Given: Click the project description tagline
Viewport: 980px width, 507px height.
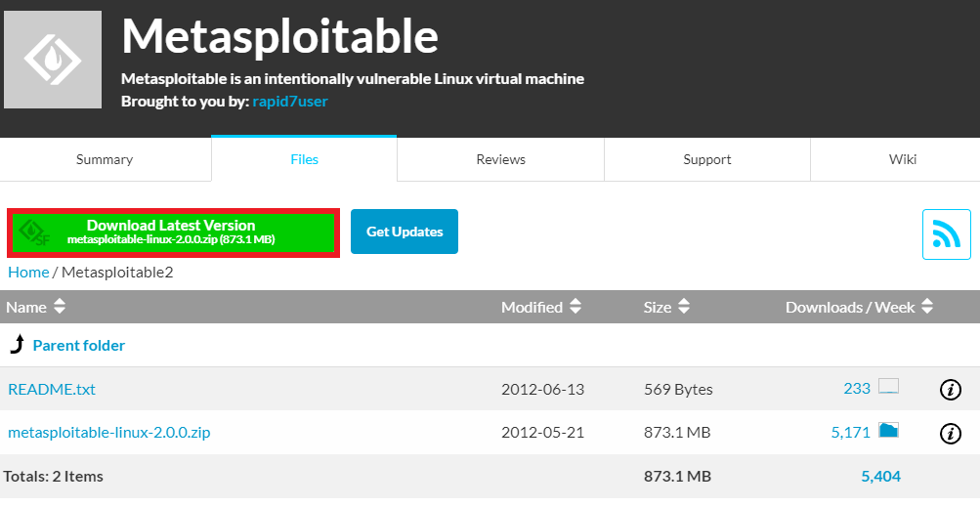Looking at the screenshot, I should click(353, 79).
